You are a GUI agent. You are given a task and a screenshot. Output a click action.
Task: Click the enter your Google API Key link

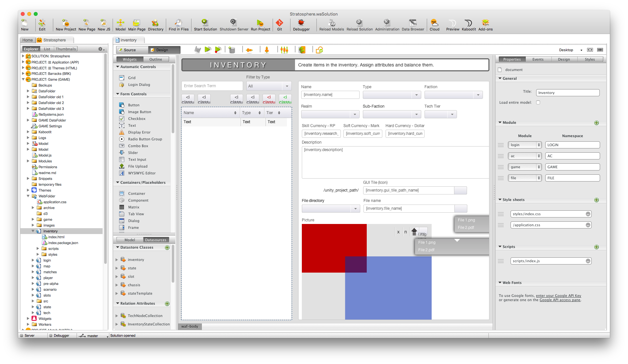click(x=559, y=296)
